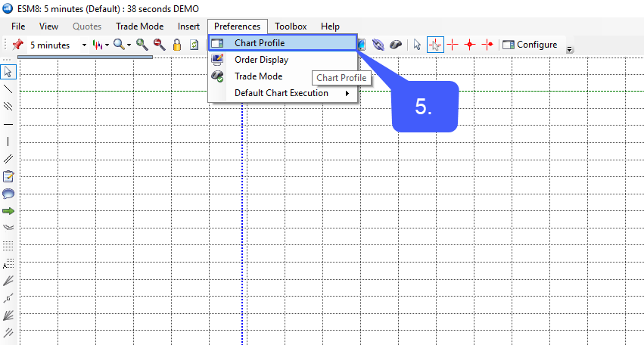Screen dimensions: 644x345
Task: Click the Configure button
Action: 530,45
